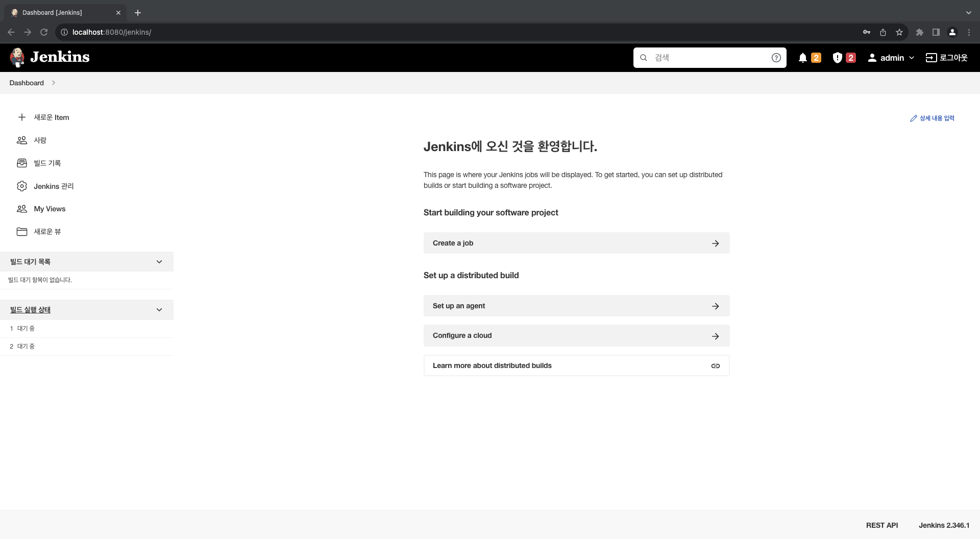Click the browser share icon
Viewport: 980px width, 539px height.
pos(883,32)
